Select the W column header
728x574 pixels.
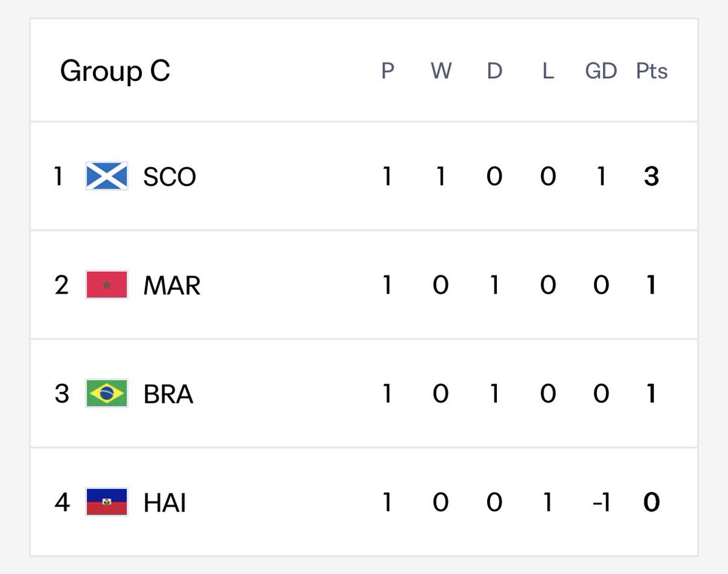coord(441,71)
